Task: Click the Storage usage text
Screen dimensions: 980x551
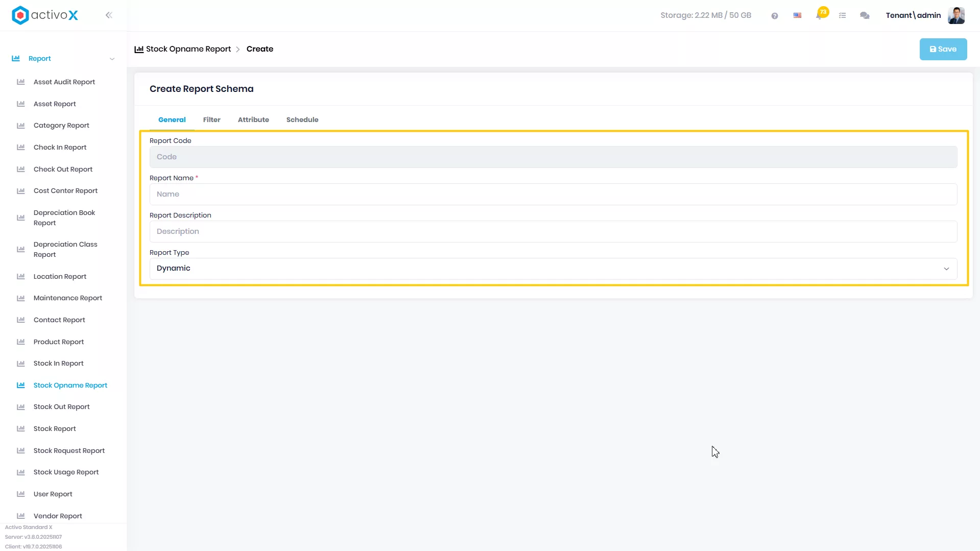Action: click(706, 15)
